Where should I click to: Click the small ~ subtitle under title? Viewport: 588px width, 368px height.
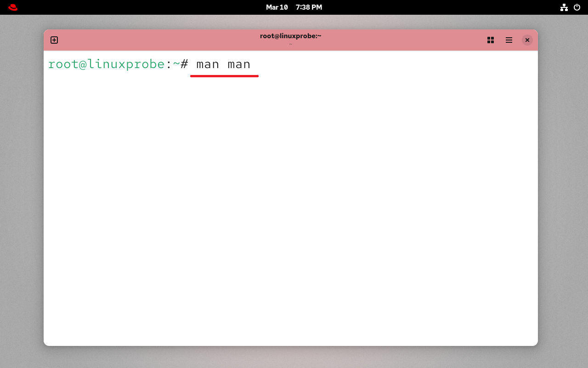[290, 44]
